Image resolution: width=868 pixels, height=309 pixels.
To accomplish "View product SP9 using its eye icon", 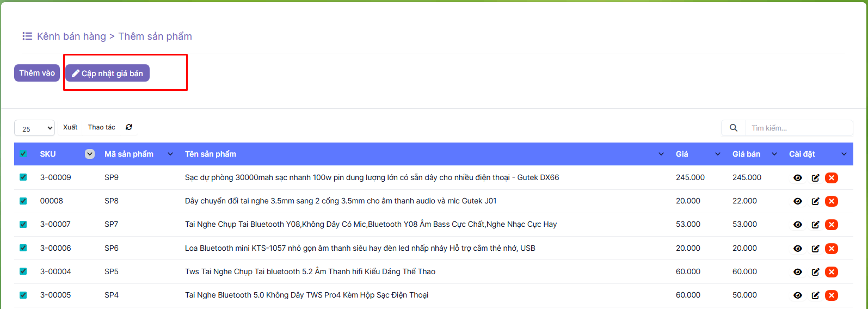I will [x=797, y=178].
